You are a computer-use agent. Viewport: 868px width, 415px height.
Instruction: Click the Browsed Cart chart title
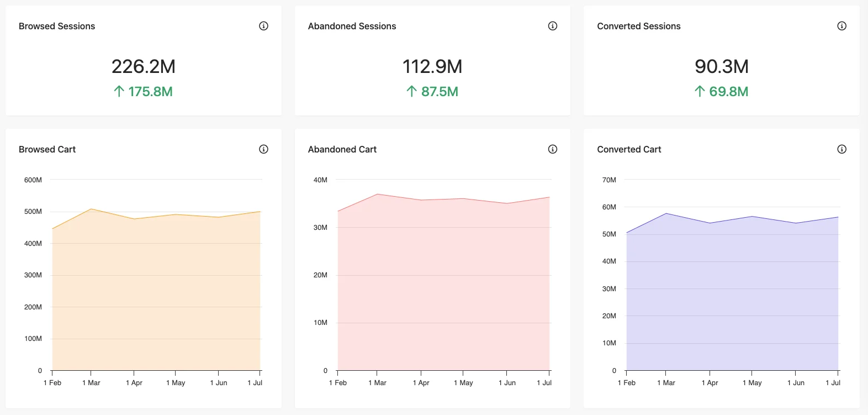click(x=47, y=149)
